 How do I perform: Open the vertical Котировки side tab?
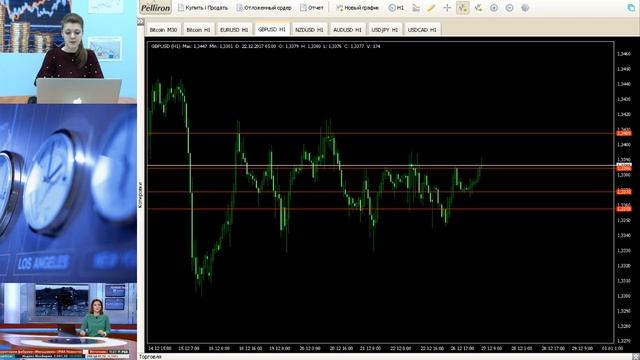140,195
